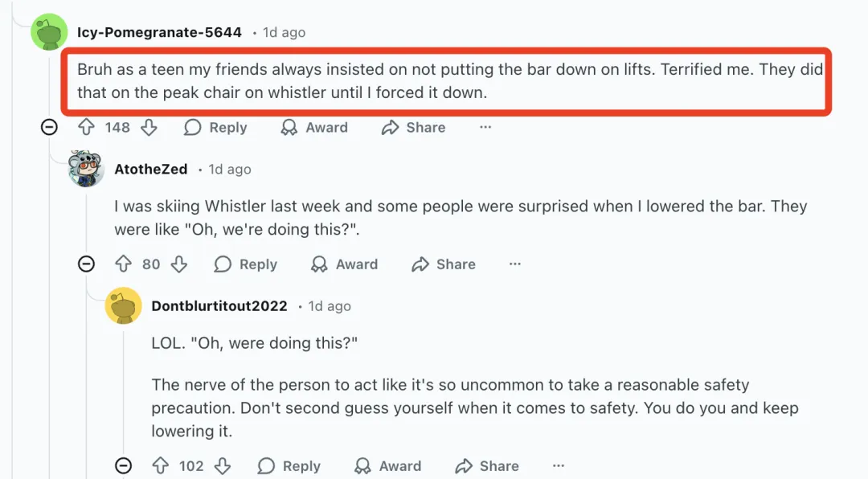Screen dimensions: 868x479
Task: Visit the AtotheZed user profile link
Action: 151,170
